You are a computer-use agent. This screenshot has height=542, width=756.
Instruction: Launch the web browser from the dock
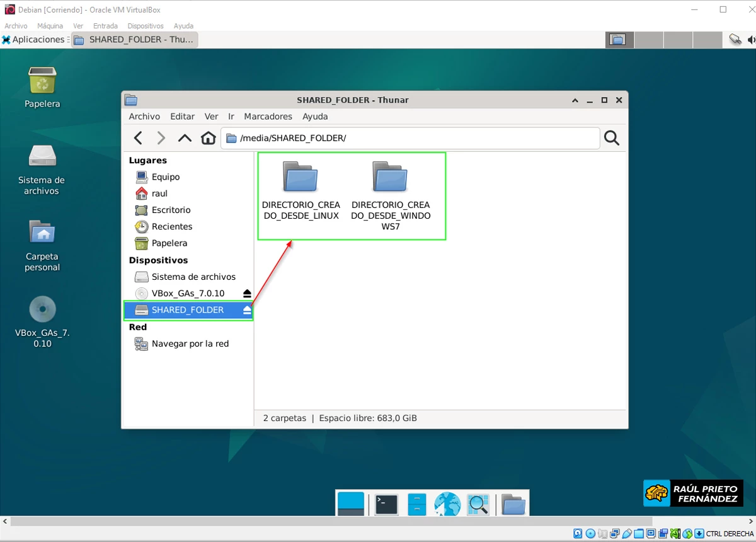(447, 503)
